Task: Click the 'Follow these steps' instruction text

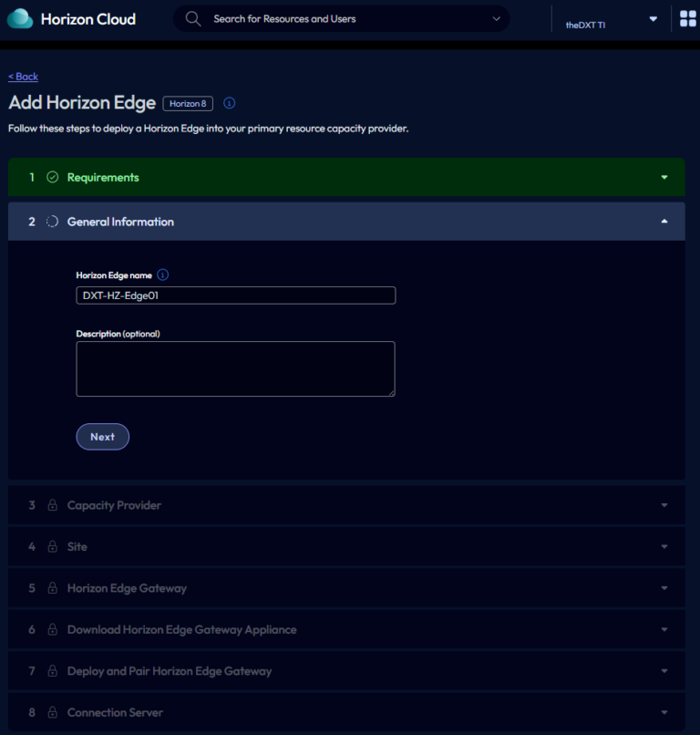Action: [x=209, y=129]
